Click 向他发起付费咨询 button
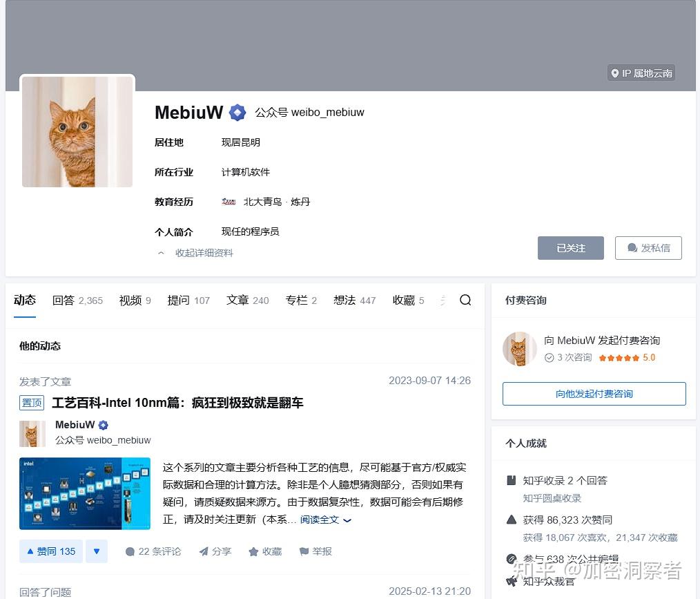The height and width of the screenshot is (599, 700). tap(593, 393)
